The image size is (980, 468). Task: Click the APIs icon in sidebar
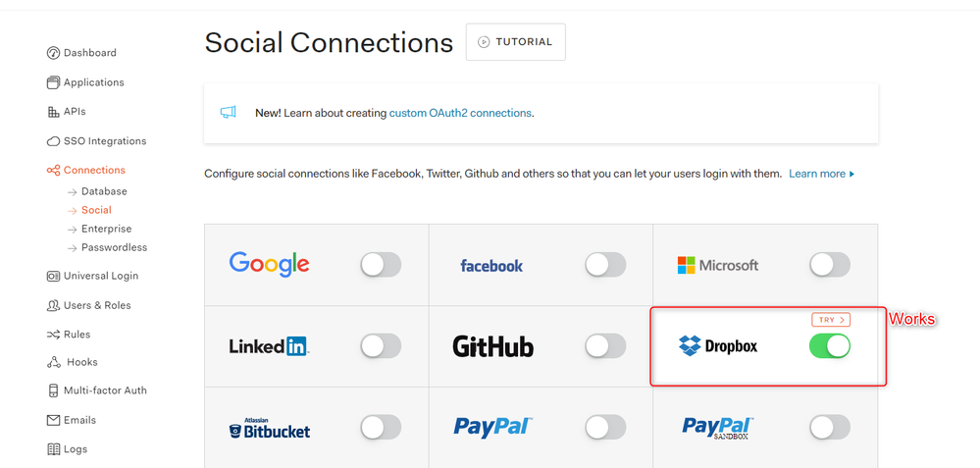click(x=53, y=112)
